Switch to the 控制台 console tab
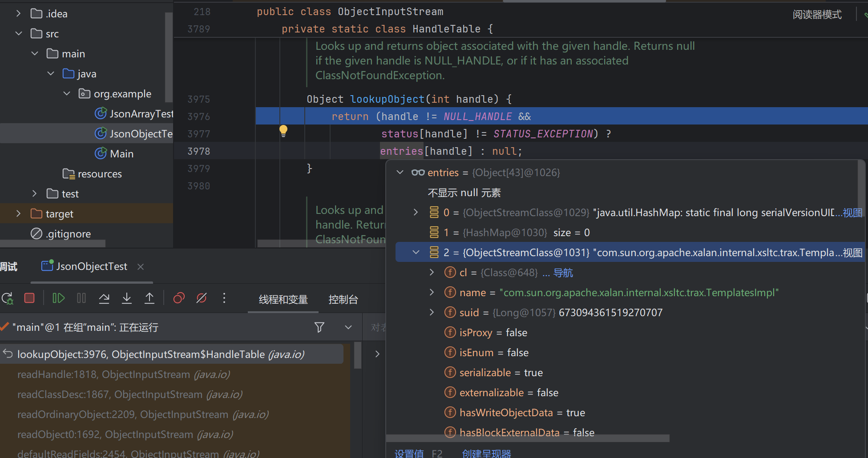 (x=343, y=300)
